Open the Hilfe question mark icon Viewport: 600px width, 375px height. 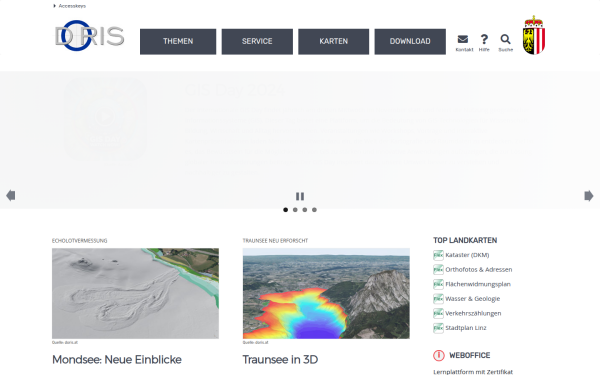click(x=484, y=39)
